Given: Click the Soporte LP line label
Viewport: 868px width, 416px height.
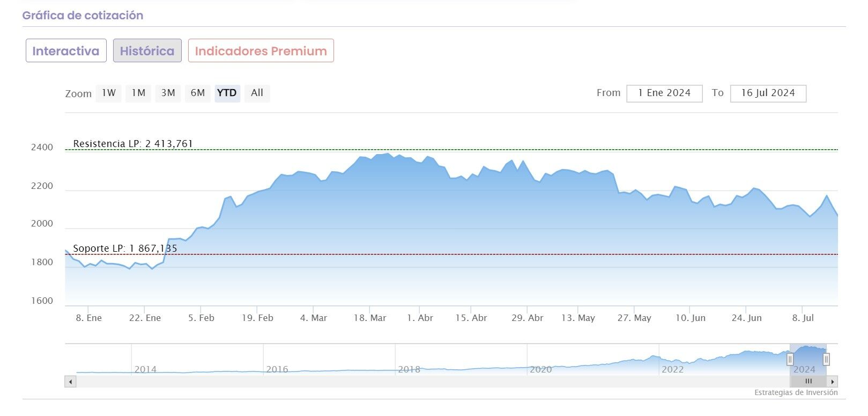Looking at the screenshot, I should [x=125, y=249].
